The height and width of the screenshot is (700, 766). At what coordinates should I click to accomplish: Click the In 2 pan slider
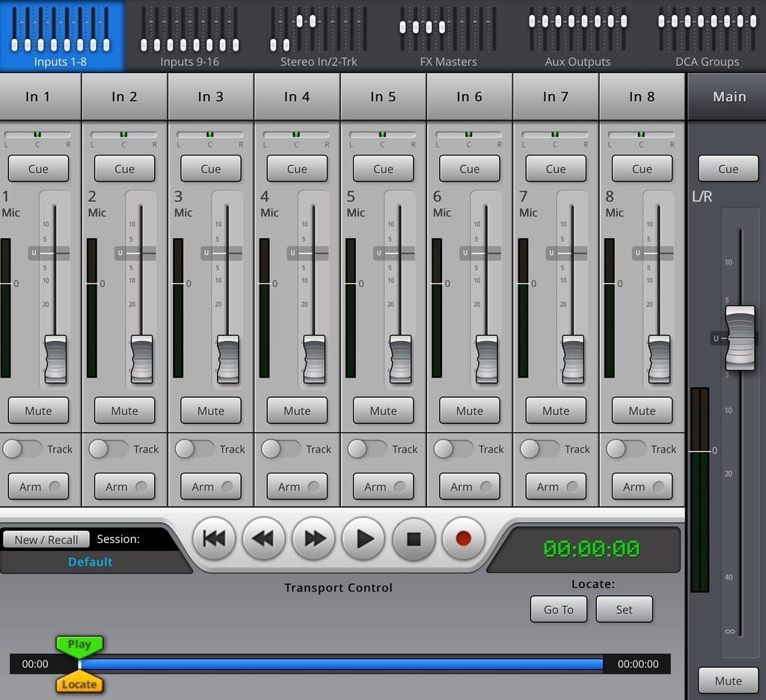point(123,135)
